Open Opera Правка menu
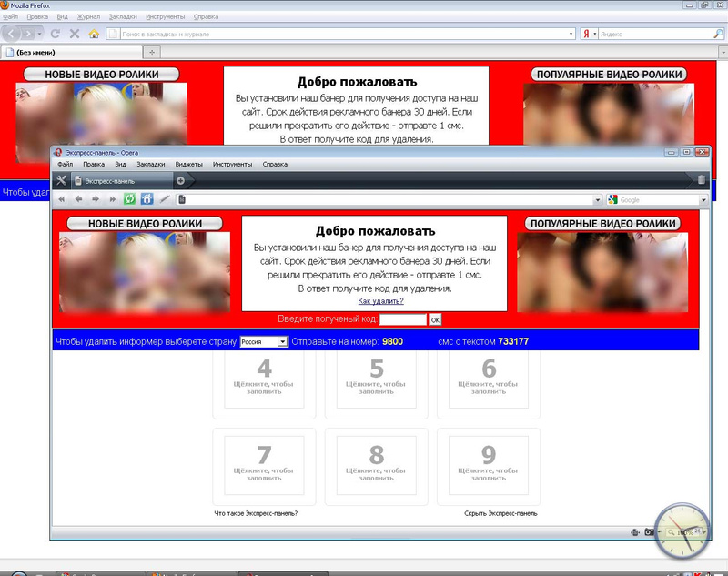728x576 pixels. [94, 165]
